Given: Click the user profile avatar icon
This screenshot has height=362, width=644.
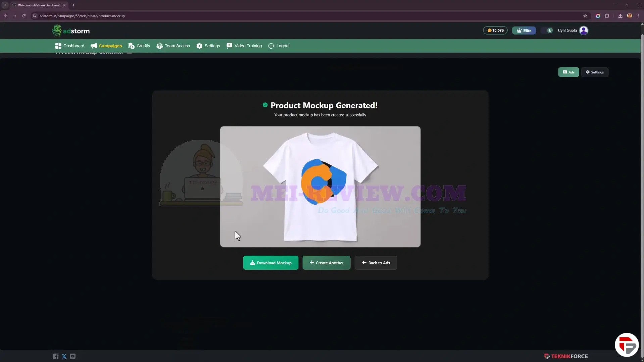Looking at the screenshot, I should pyautogui.click(x=584, y=31).
